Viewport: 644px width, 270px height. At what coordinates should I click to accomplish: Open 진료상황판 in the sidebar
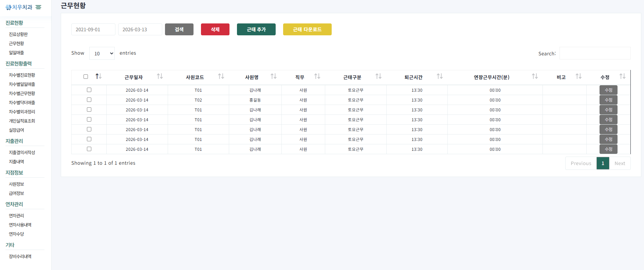click(18, 34)
